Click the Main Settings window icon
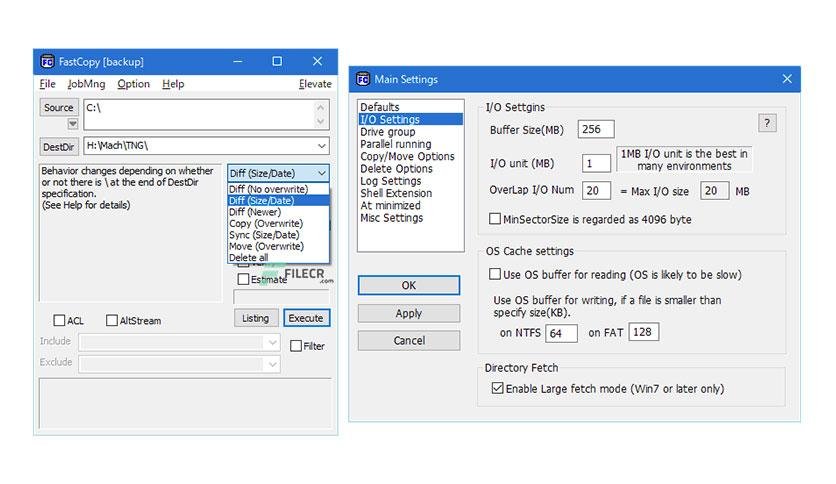 click(363, 79)
